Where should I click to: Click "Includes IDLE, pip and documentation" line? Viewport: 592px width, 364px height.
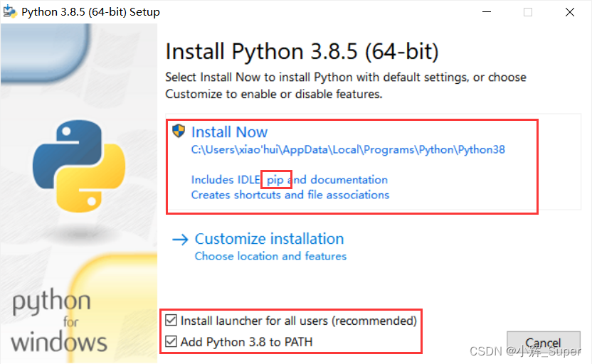point(290,180)
